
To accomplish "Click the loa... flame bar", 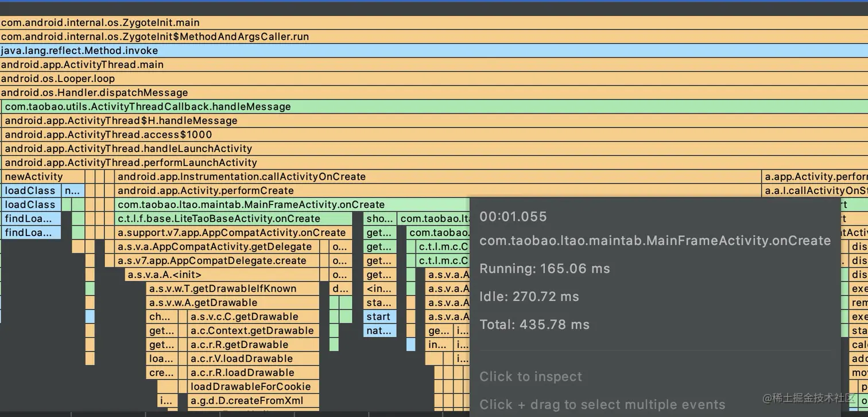I will [x=162, y=358].
